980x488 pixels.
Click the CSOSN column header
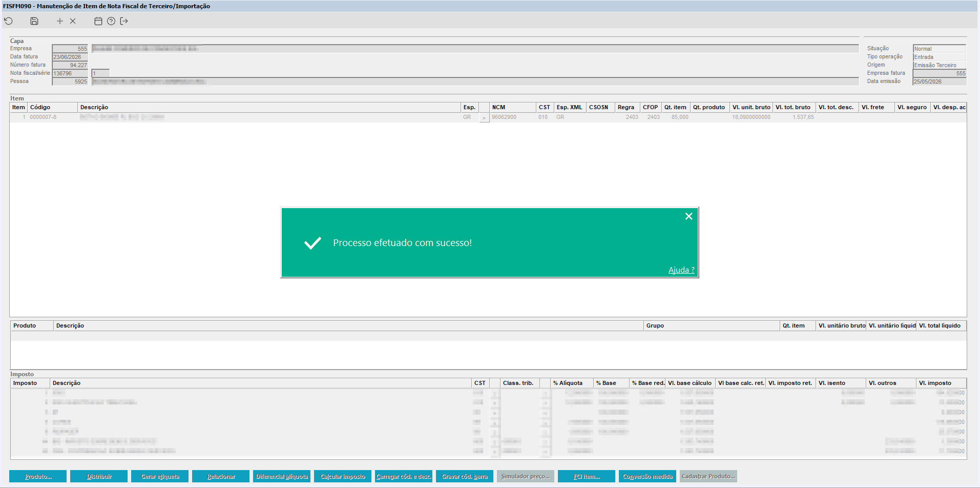(x=600, y=107)
